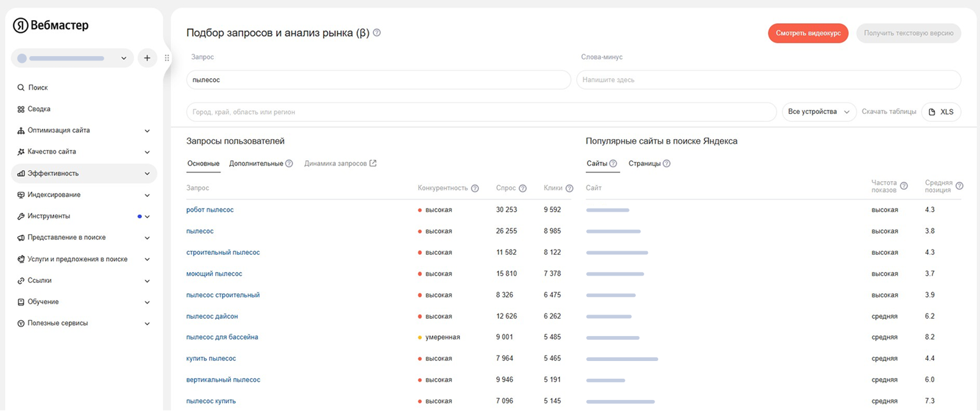Viewport: 980px width, 411px height.
Task: Click the Инструменты wrench icon
Action: tap(21, 216)
